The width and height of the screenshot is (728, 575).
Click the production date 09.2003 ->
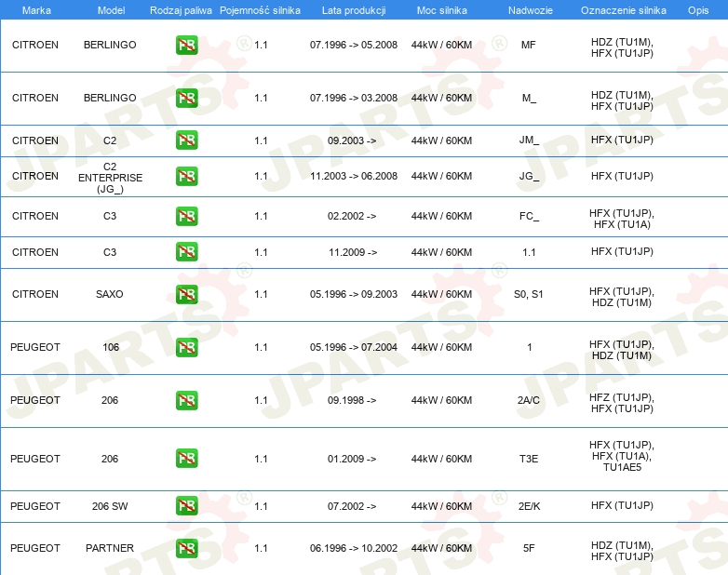(352, 140)
